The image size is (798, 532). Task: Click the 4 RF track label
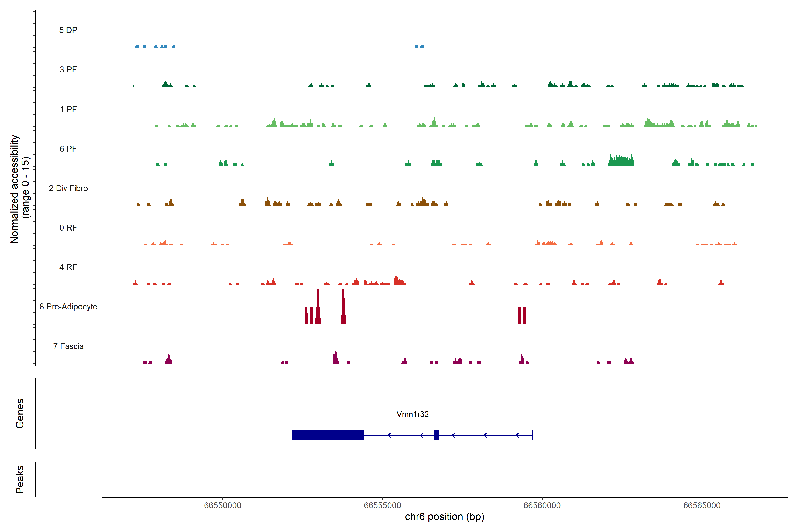point(68,267)
